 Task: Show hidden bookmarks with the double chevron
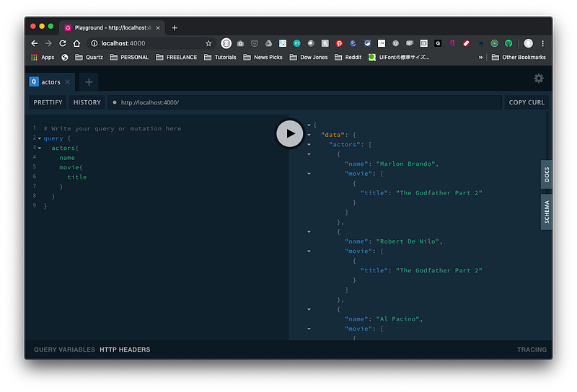(x=480, y=58)
